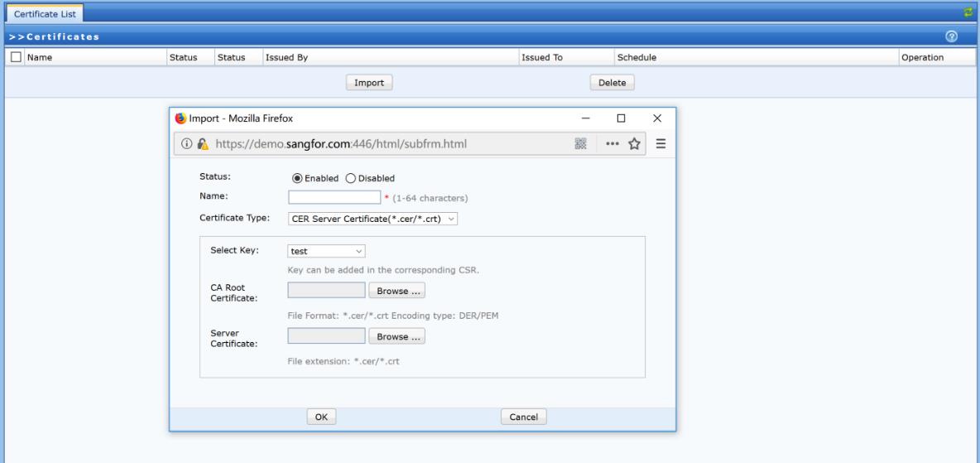Open the Firefox hamburger menu
Screen dimensions: 980x463
click(x=661, y=144)
